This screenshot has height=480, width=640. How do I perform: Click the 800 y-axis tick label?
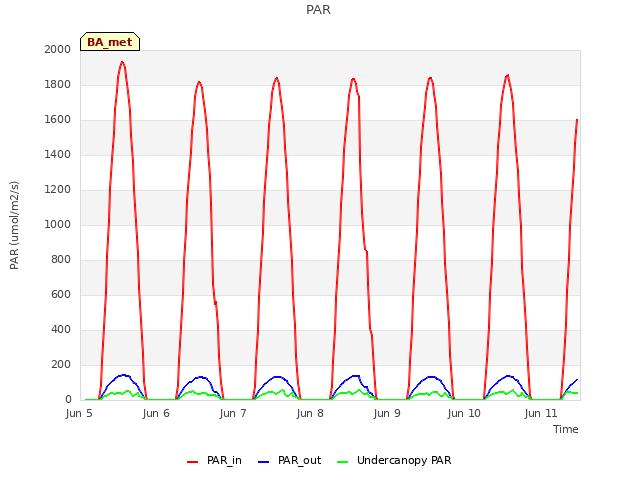coord(61,260)
